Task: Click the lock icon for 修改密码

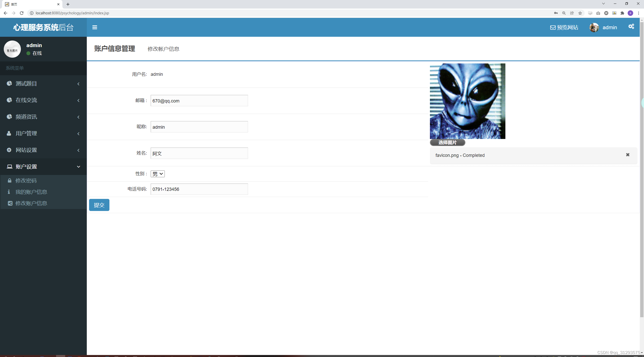Action: tap(10, 181)
